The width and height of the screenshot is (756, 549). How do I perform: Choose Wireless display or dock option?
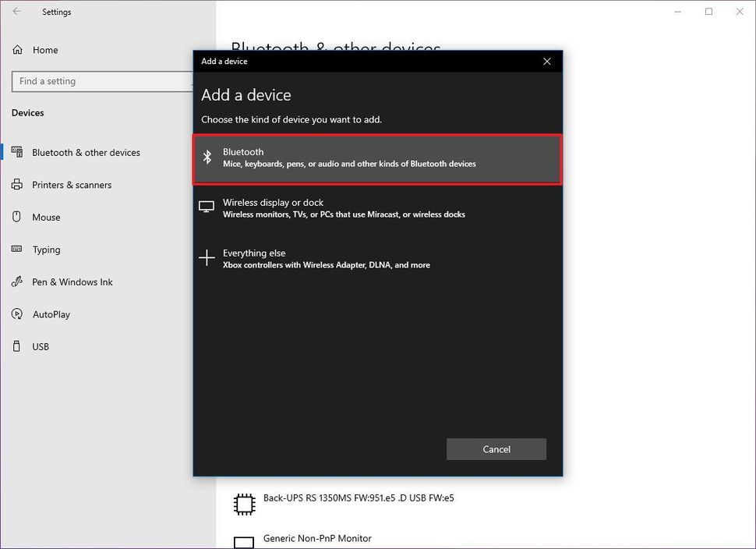click(x=377, y=208)
